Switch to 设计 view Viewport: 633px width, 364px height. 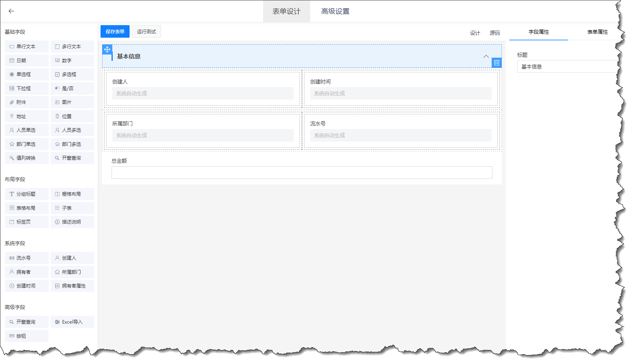475,33
